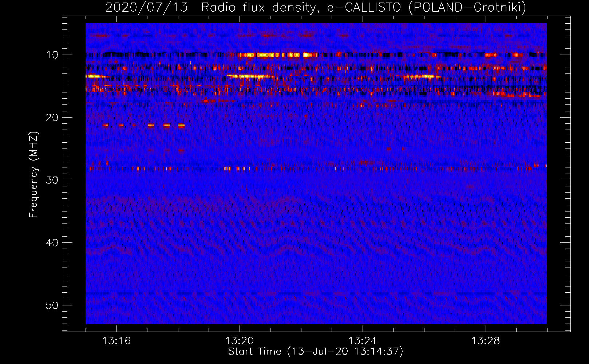Image resolution: width=589 pixels, height=364 pixels.
Task: Click the 13:16 time tick label
Action: coord(116,341)
